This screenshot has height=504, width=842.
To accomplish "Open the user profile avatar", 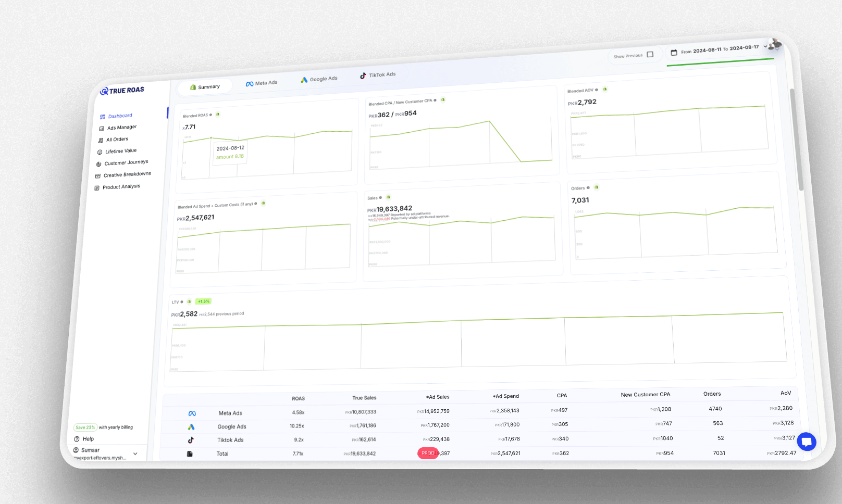I will pos(775,44).
